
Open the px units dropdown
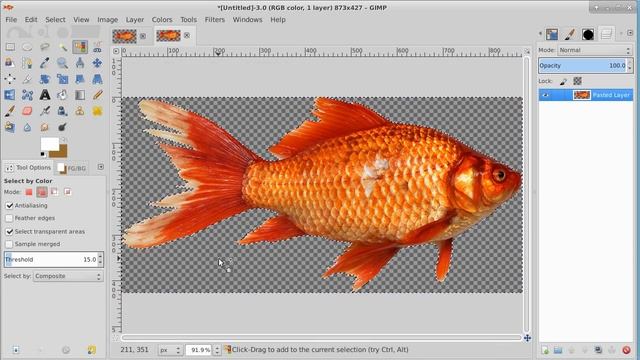click(170, 350)
